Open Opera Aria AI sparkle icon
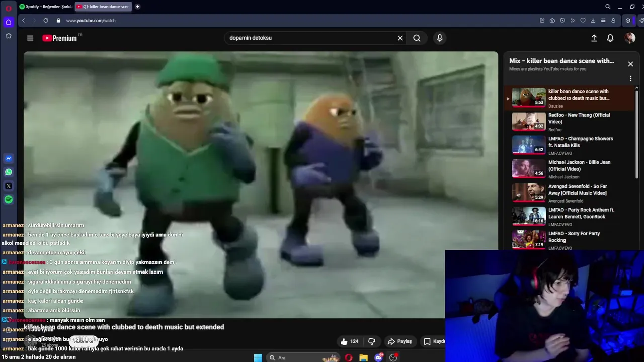Image resolution: width=644 pixels, height=362 pixels. [x=641, y=21]
